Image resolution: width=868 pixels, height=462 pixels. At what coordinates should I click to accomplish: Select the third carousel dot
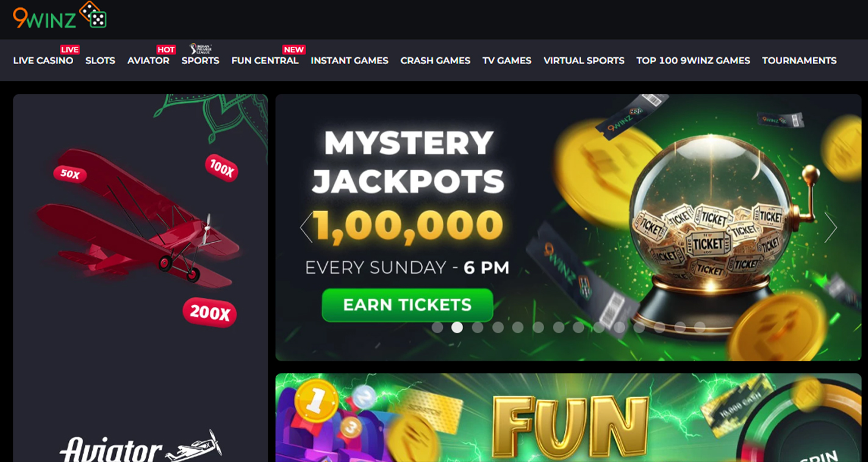(x=478, y=327)
